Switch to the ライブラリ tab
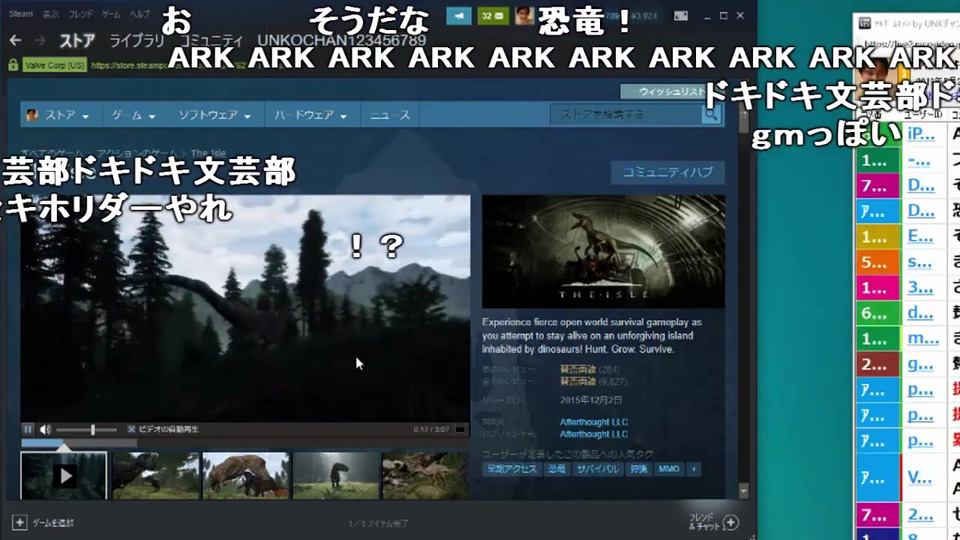 (137, 40)
